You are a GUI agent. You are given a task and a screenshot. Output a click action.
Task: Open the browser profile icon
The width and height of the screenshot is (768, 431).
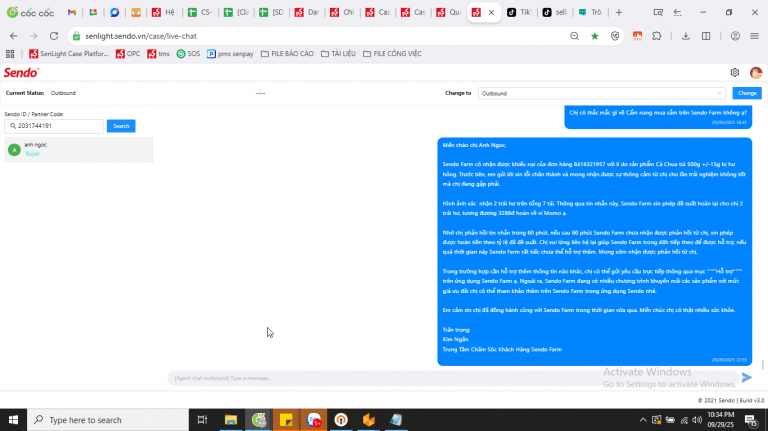[735, 36]
